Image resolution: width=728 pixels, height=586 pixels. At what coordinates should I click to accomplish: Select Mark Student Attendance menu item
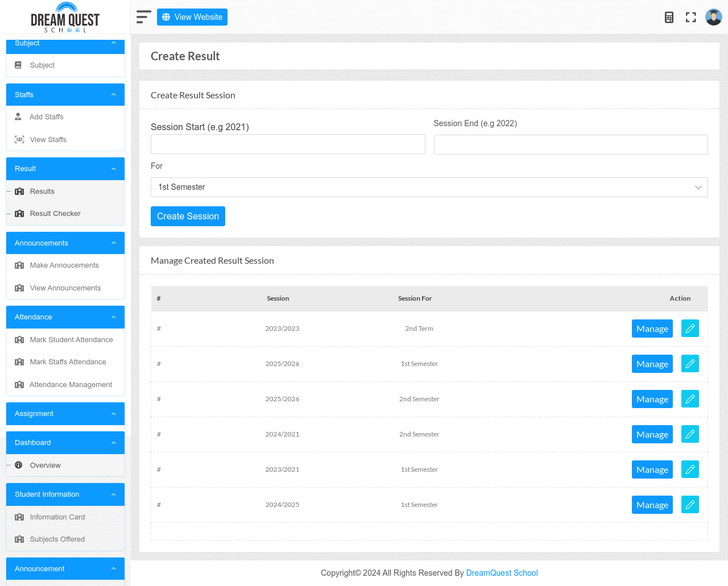click(x=71, y=340)
